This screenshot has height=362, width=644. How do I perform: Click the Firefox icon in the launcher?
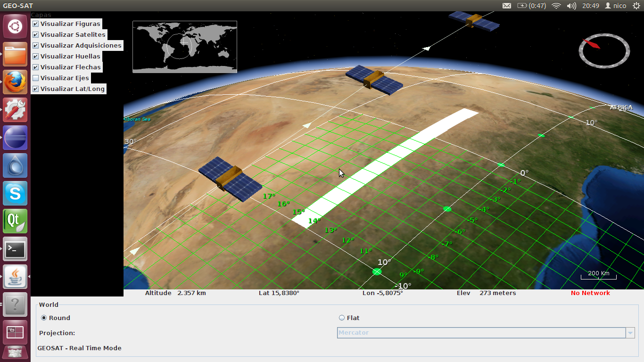pyautogui.click(x=15, y=82)
